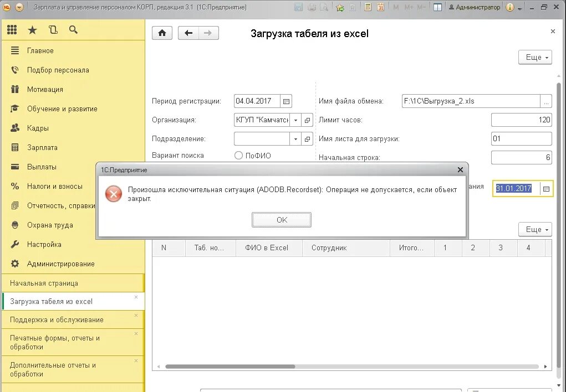Open Организация field in new window
This screenshot has height=392, width=566.
(x=307, y=120)
